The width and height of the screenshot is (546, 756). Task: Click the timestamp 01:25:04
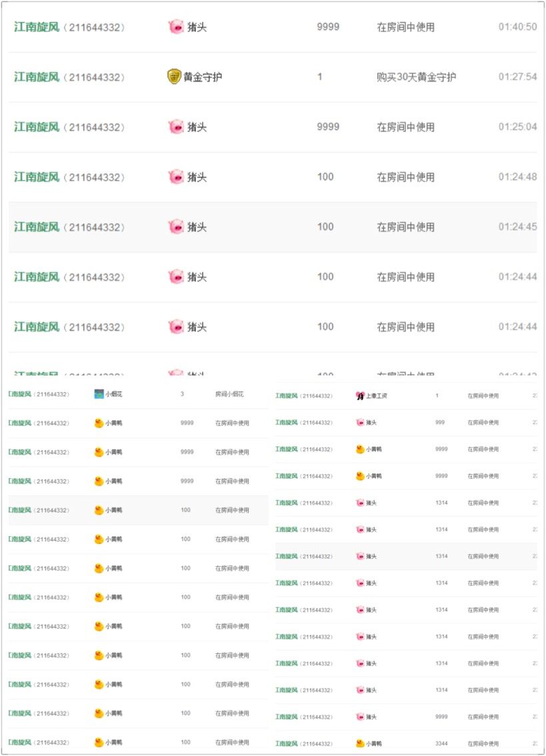(x=517, y=127)
